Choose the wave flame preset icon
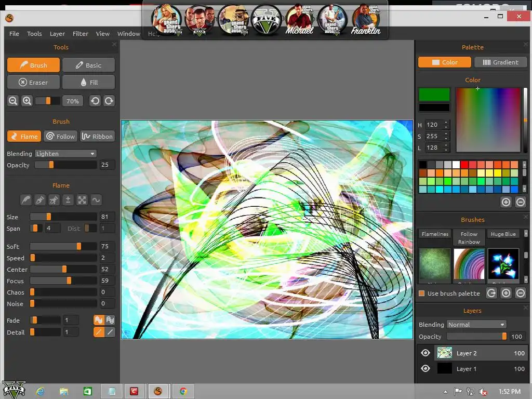Viewport: 532px width, 399px height. pyautogui.click(x=96, y=200)
